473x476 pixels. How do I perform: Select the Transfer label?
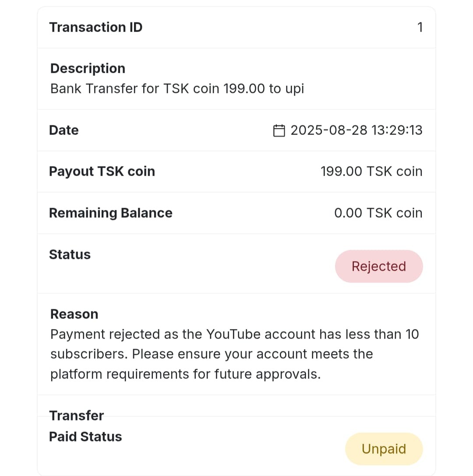pyautogui.click(x=77, y=416)
